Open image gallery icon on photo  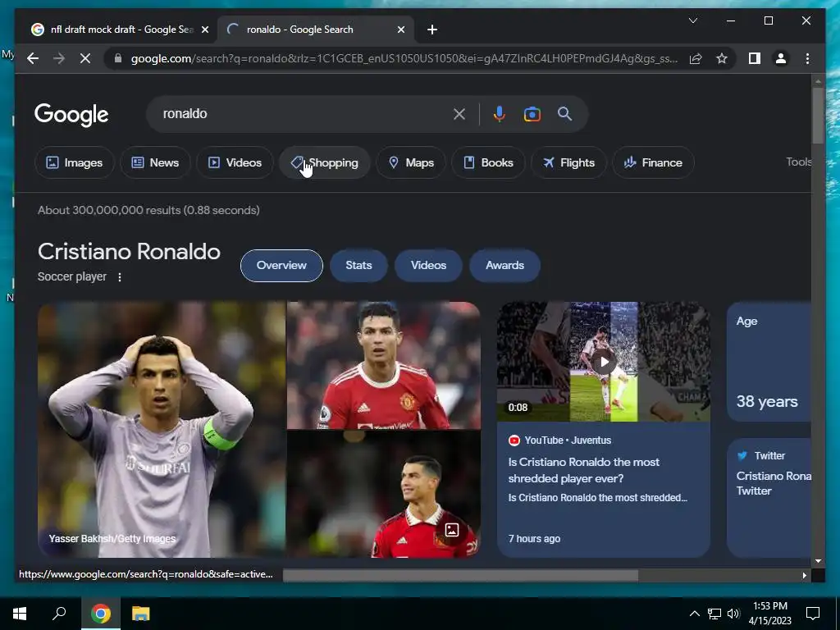coord(452,531)
